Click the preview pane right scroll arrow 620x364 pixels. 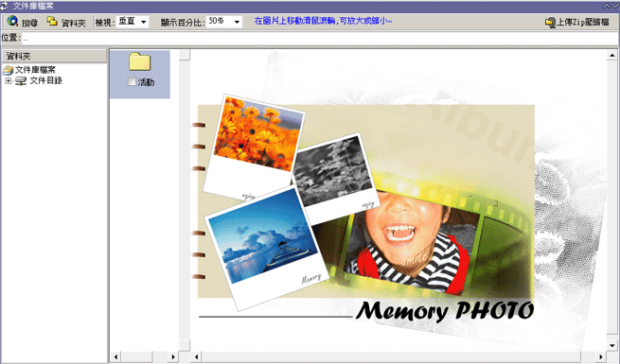601,356
